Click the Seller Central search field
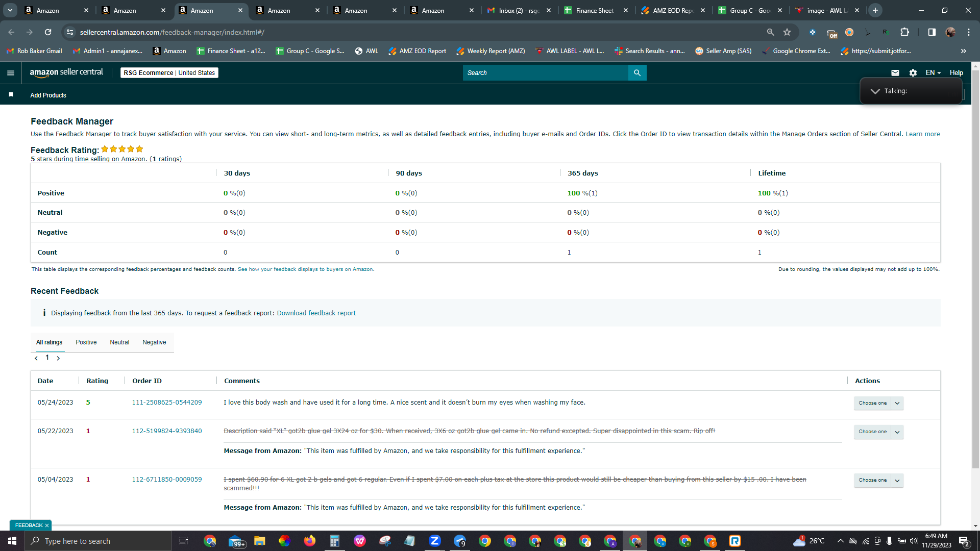This screenshot has height=551, width=980. click(545, 73)
